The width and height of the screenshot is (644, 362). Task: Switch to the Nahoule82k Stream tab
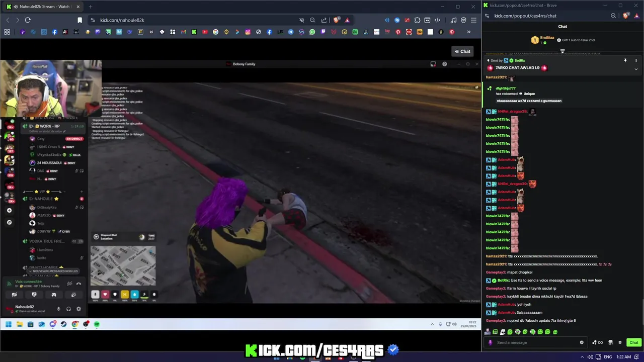pos(43,7)
